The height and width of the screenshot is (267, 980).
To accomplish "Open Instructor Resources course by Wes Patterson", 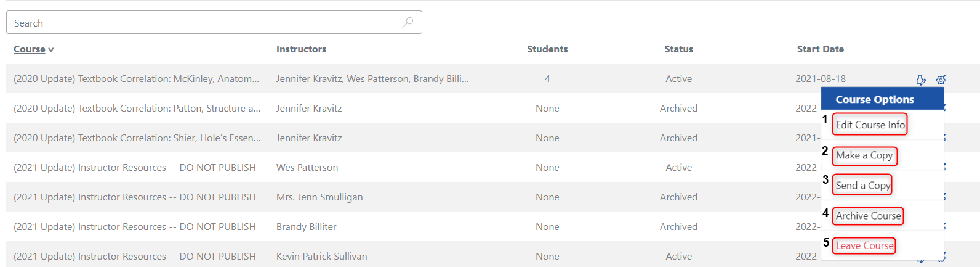I will (134, 168).
